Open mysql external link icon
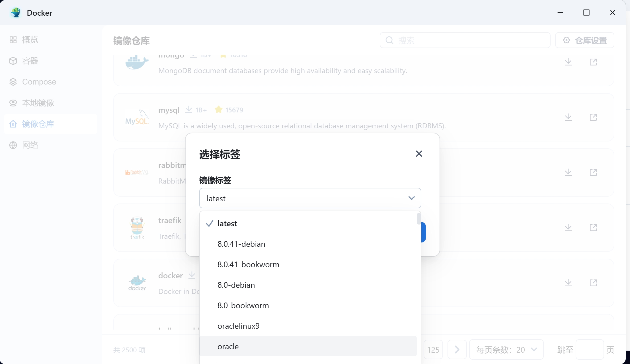The width and height of the screenshot is (630, 364). [593, 117]
